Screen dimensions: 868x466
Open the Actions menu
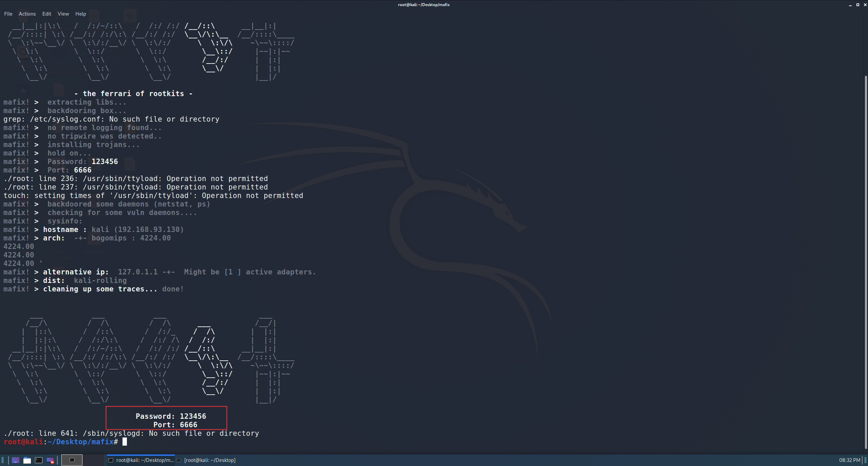coord(27,14)
